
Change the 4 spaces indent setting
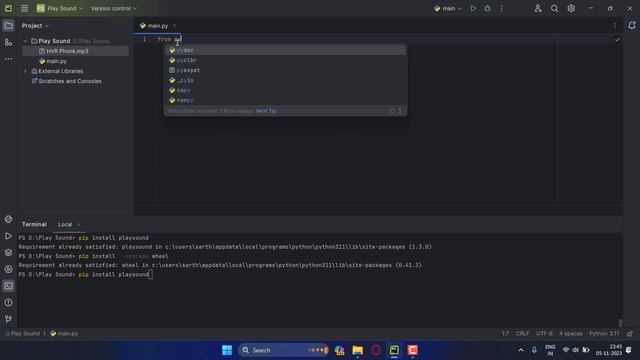pyautogui.click(x=571, y=333)
